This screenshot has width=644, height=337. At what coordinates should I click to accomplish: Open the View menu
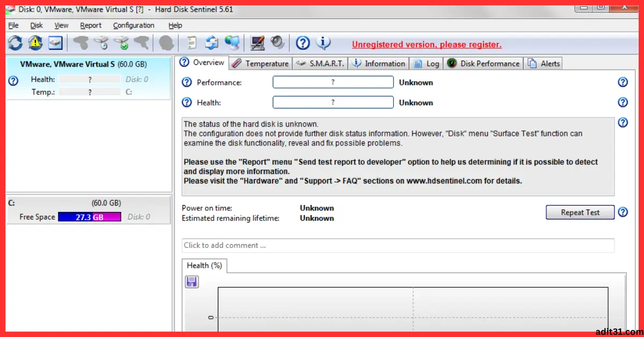point(61,25)
